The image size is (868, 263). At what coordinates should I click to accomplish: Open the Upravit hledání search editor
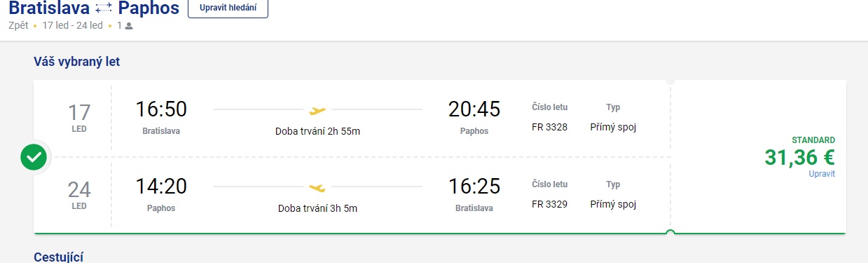pos(228,8)
